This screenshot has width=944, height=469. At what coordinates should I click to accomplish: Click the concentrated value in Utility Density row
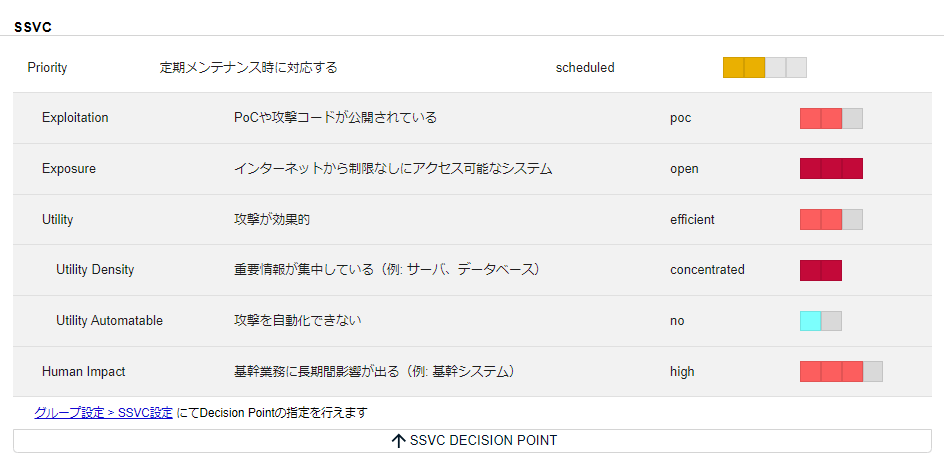tap(707, 270)
